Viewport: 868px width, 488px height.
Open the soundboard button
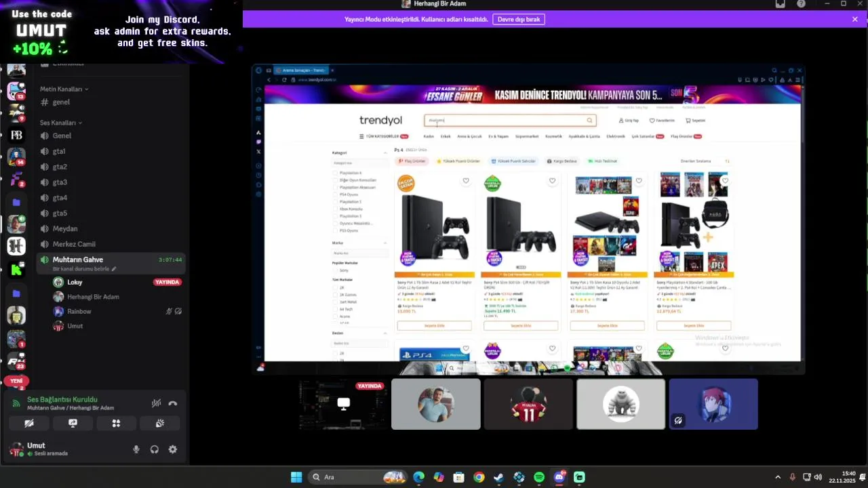point(159,423)
